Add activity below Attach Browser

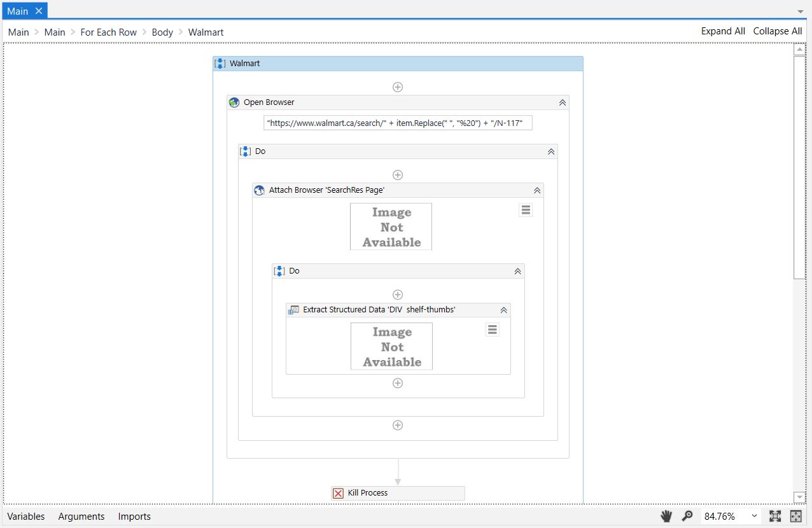coord(398,426)
